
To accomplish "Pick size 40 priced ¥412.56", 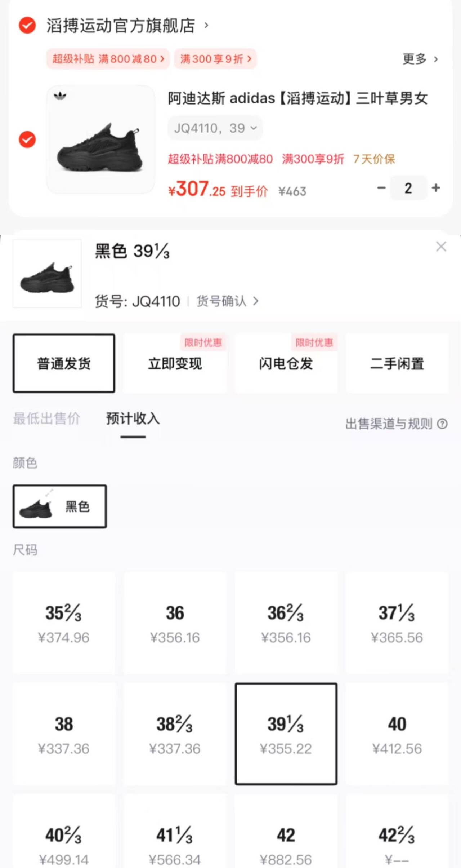I will [x=397, y=734].
